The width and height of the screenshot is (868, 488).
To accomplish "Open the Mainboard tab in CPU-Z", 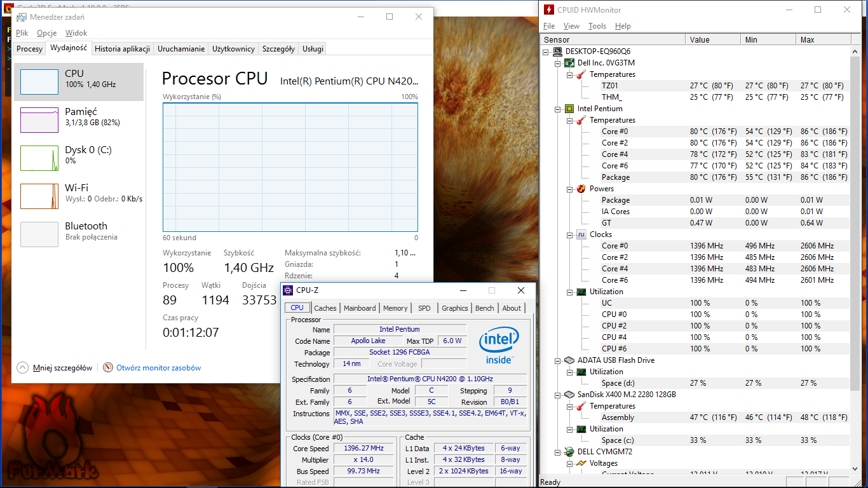I will 360,308.
